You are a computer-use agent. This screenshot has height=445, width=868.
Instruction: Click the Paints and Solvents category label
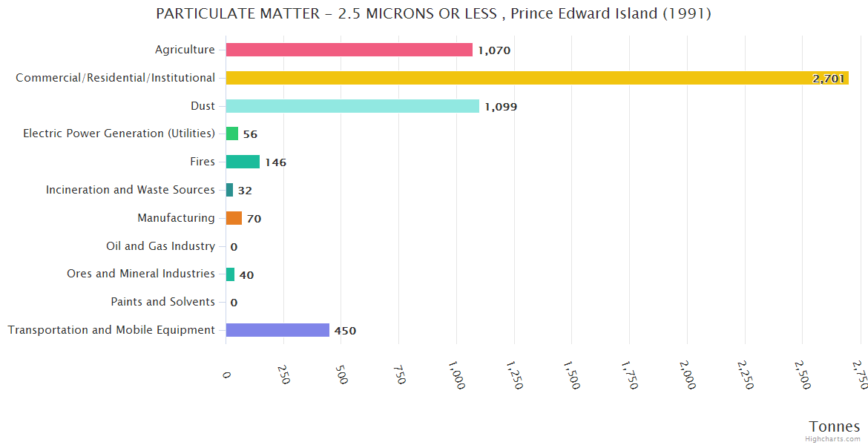tap(162, 302)
